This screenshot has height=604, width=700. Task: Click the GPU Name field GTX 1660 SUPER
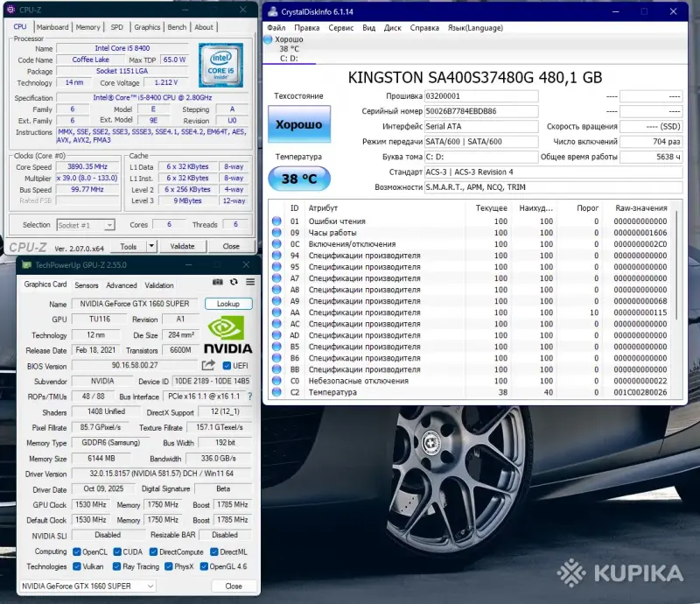135,304
